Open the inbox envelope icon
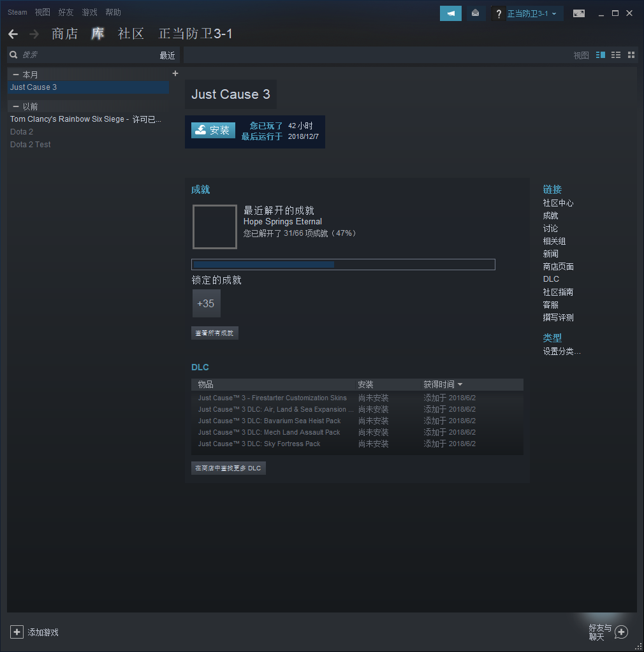 click(475, 13)
